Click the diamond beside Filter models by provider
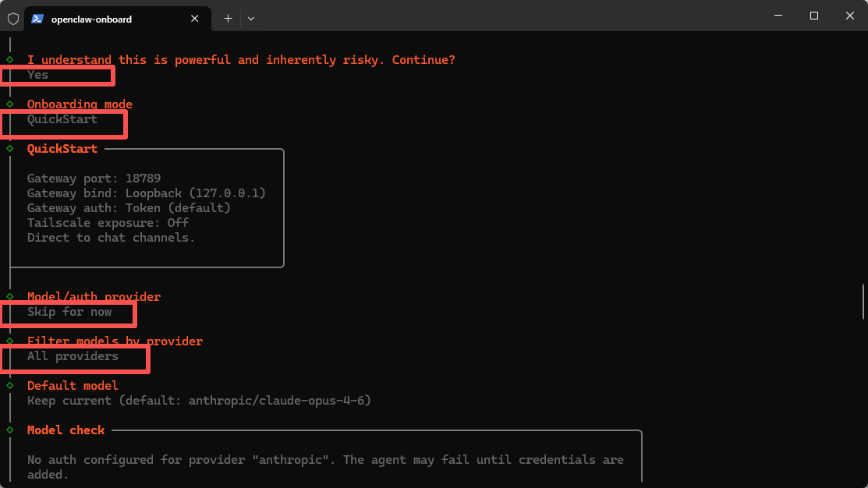Image resolution: width=868 pixels, height=488 pixels. [10, 341]
